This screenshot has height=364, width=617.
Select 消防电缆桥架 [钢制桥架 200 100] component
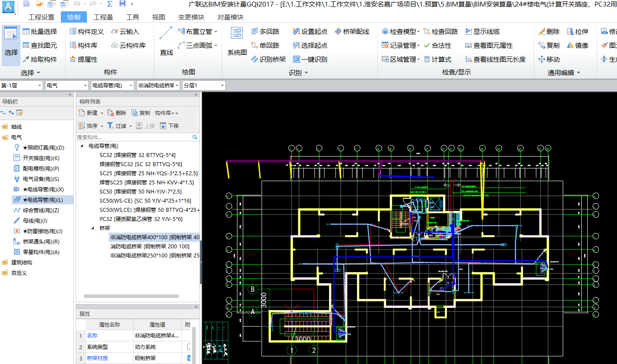[x=150, y=246]
